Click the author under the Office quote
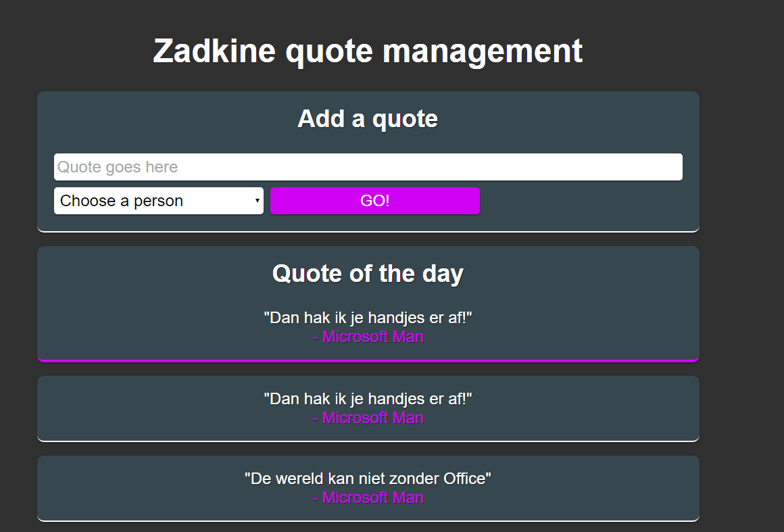Screen dimensions: 784x532 [x=368, y=498]
